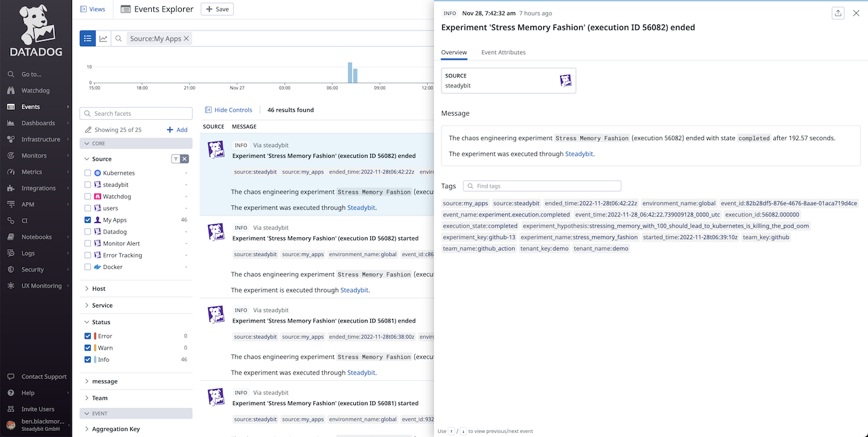Click the team_name:github_action tag
Screen dimensions: 868x437
coord(479,249)
